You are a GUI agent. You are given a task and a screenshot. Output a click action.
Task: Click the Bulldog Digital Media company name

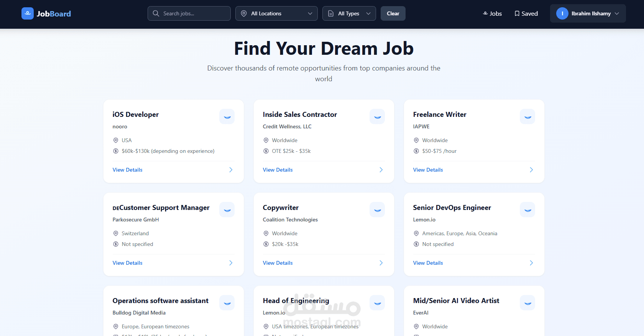[x=139, y=313]
